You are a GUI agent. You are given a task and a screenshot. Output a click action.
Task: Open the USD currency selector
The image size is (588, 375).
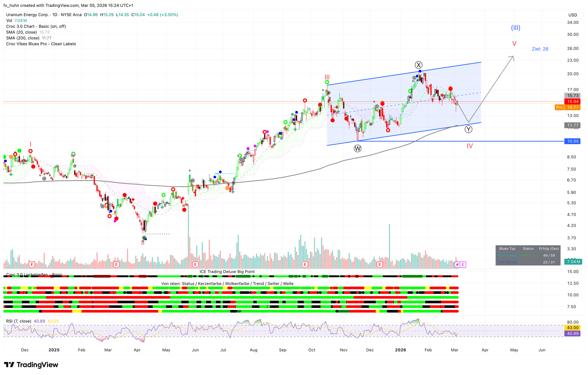[572, 15]
